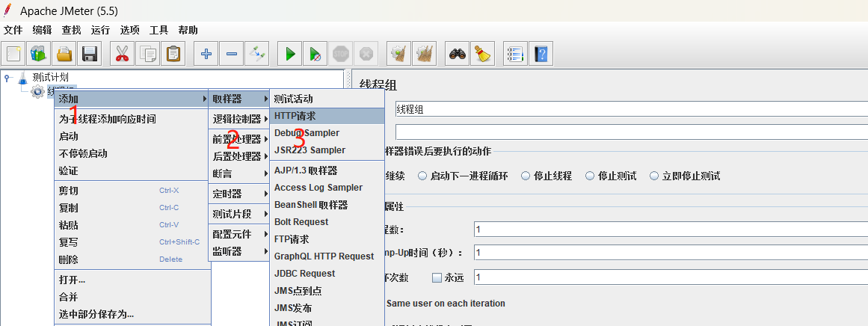The image size is (868, 326).
Task: Expand the 后置处理器 submenu
Action: (238, 156)
